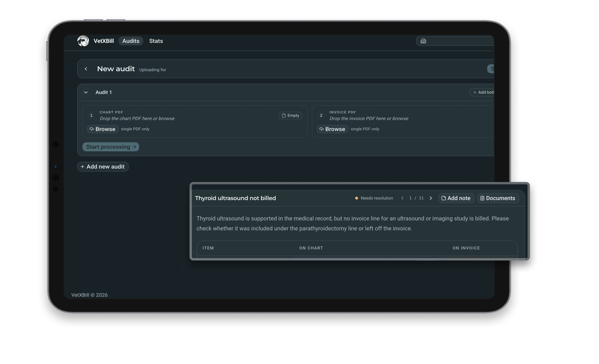Click the ON CHART column header

[311, 248]
